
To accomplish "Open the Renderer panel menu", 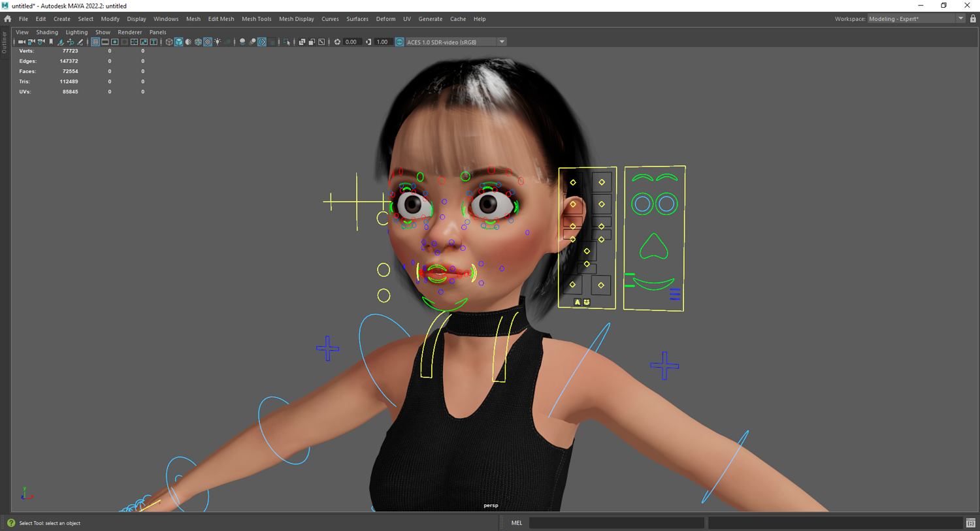I will coord(129,32).
